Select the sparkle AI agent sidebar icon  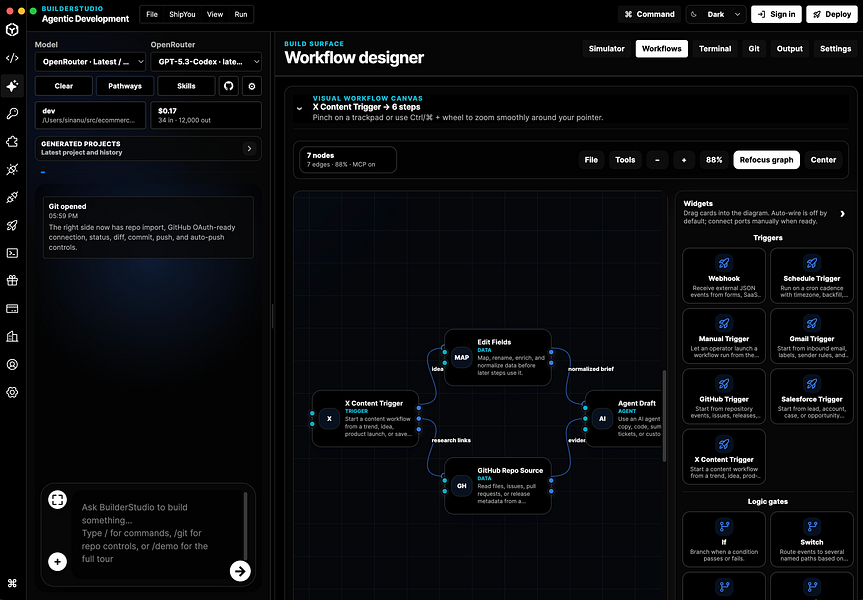coord(12,86)
